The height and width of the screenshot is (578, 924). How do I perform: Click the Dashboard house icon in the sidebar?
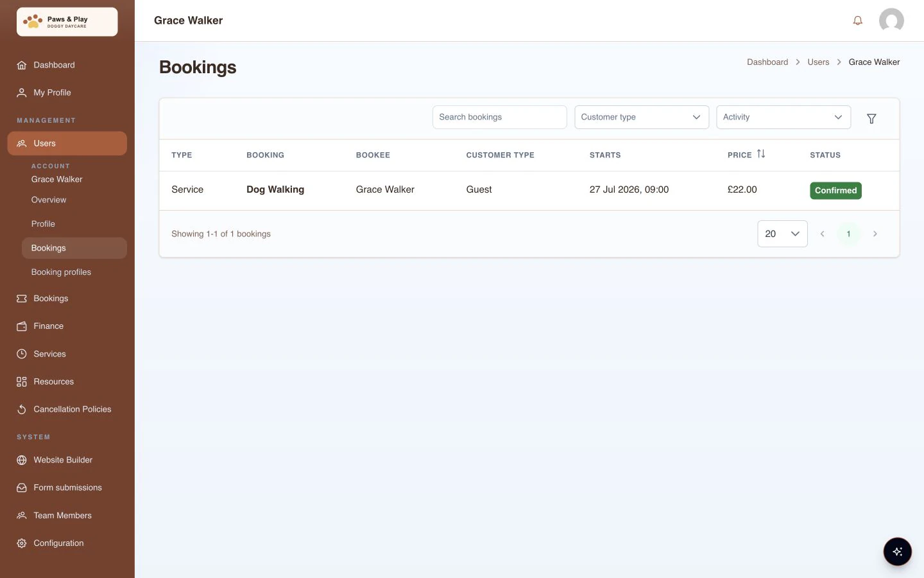pos(22,65)
